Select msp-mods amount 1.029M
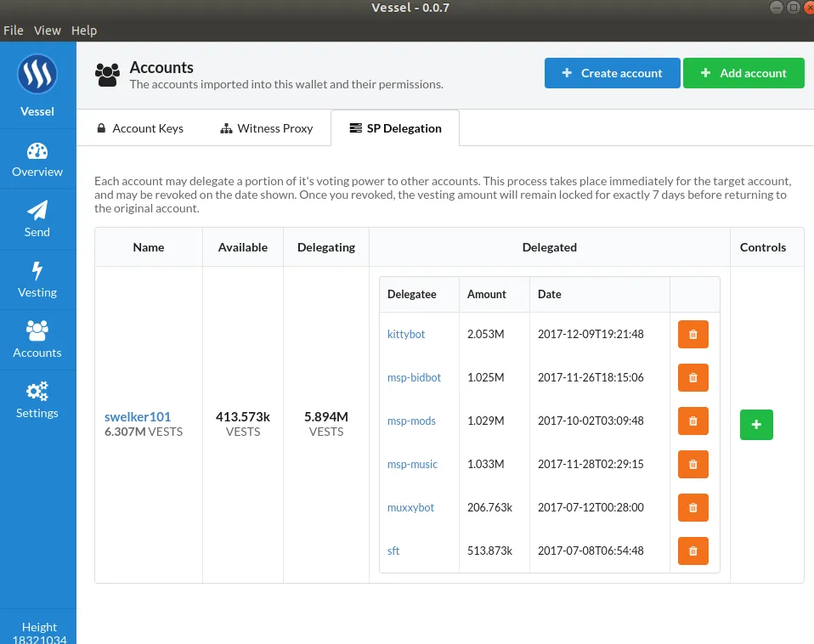 pyautogui.click(x=485, y=421)
